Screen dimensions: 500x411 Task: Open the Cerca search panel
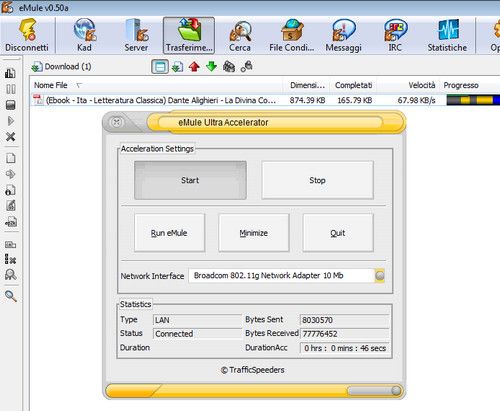[240, 35]
